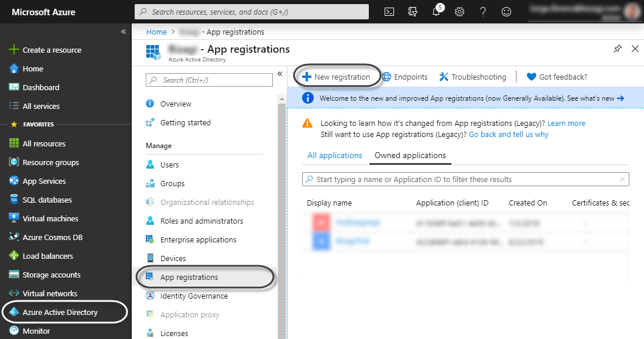This screenshot has width=644, height=339.
Task: Open All resources favorite
Action: [37, 143]
